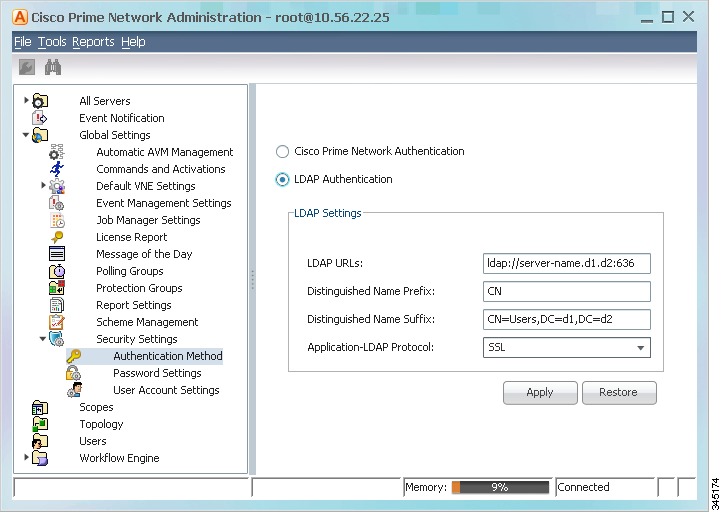Click the Global Settings folder icon
Screen dimensions: 721x512
click(40, 135)
